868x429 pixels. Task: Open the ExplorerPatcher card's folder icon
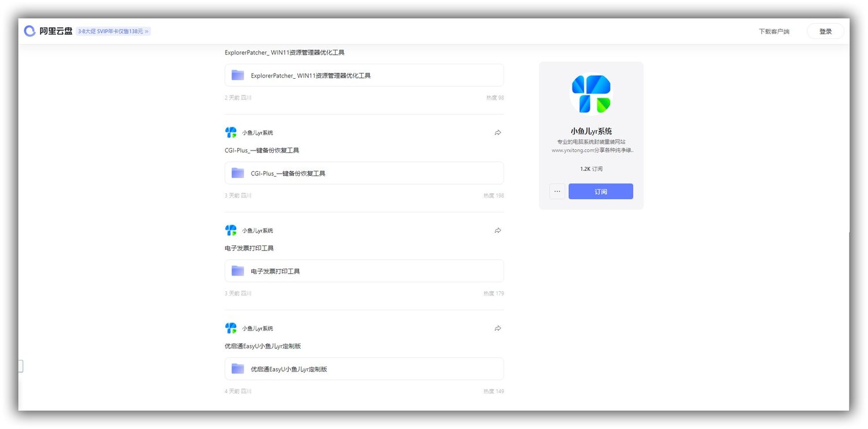click(238, 75)
